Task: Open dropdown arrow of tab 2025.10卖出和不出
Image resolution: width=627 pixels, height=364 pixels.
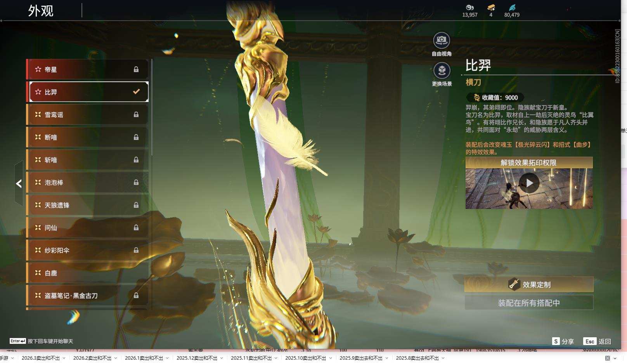Action: pos(330,358)
